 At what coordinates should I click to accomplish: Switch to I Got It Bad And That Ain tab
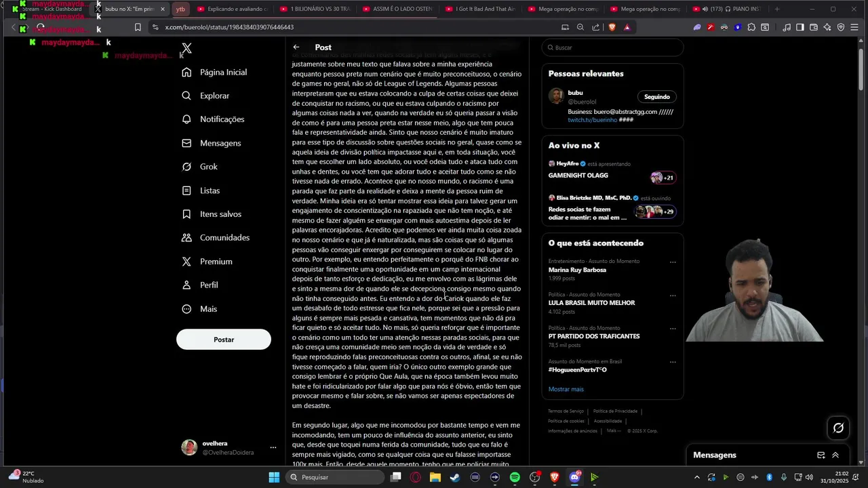481,9
